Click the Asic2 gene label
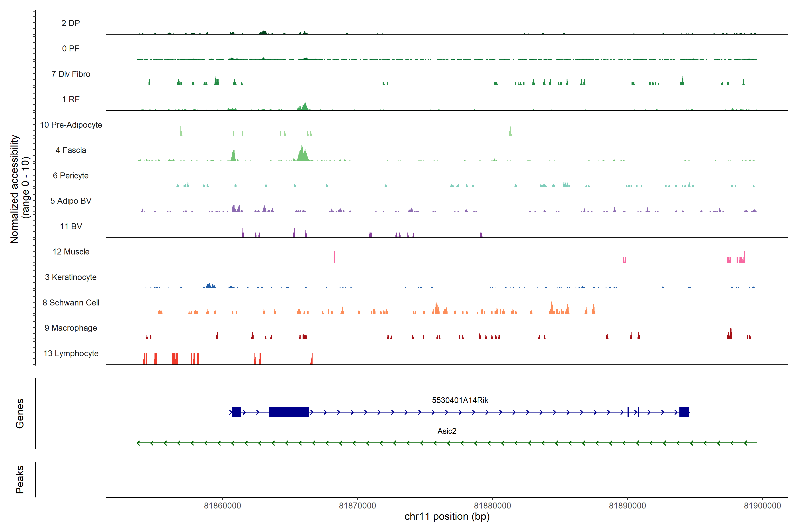 tap(446, 431)
